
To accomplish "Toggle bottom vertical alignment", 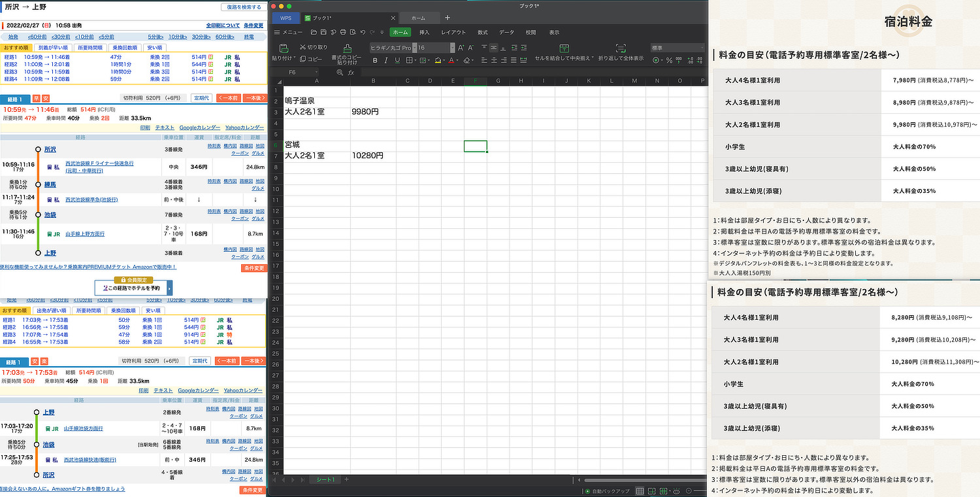I will coord(503,48).
